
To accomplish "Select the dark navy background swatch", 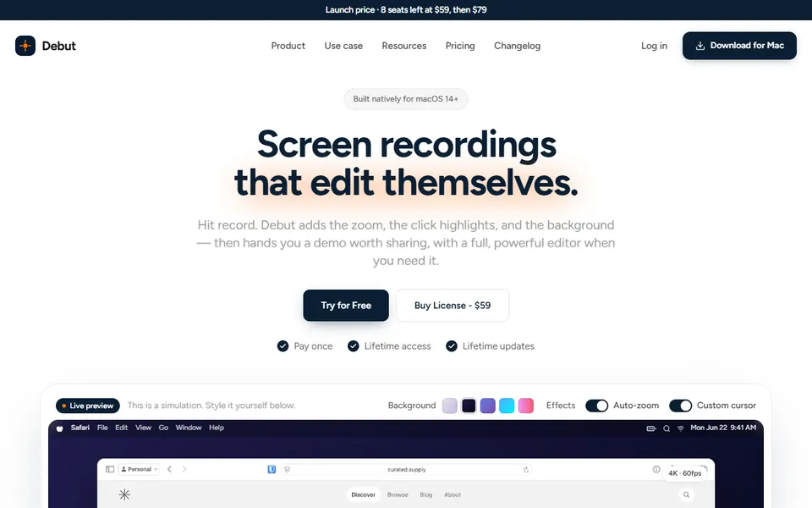I will [469, 406].
